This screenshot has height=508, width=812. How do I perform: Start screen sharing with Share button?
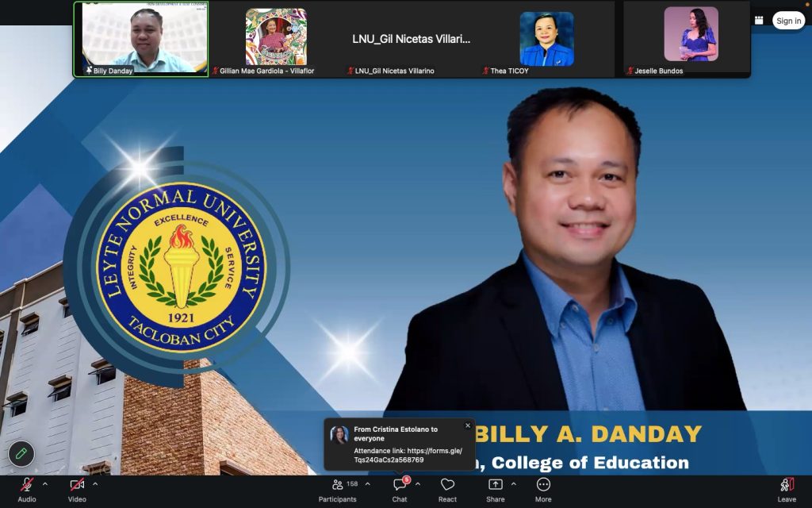coord(495,490)
